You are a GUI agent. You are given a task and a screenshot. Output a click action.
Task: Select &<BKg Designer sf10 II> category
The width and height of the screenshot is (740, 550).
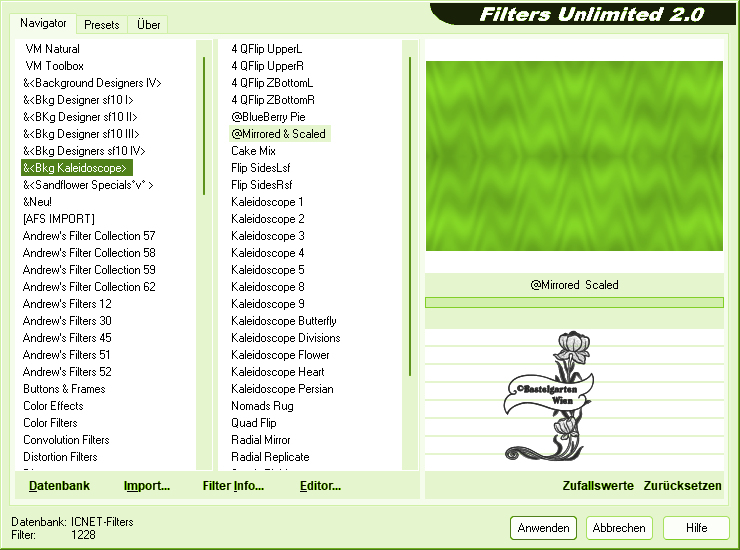click(x=80, y=117)
